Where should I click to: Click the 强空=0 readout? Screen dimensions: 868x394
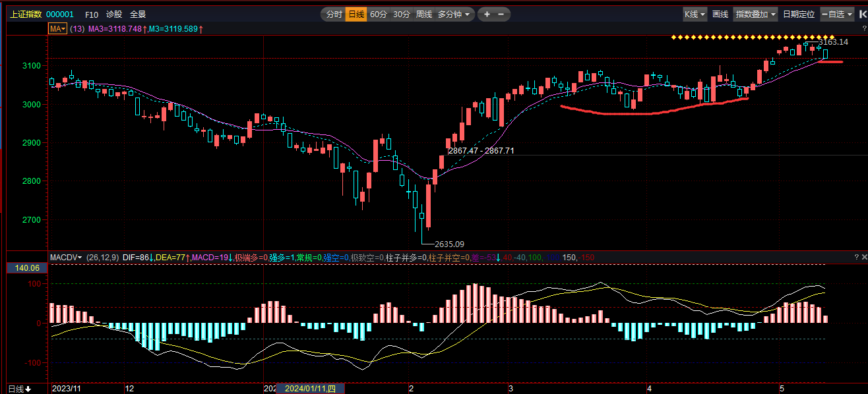(x=336, y=257)
